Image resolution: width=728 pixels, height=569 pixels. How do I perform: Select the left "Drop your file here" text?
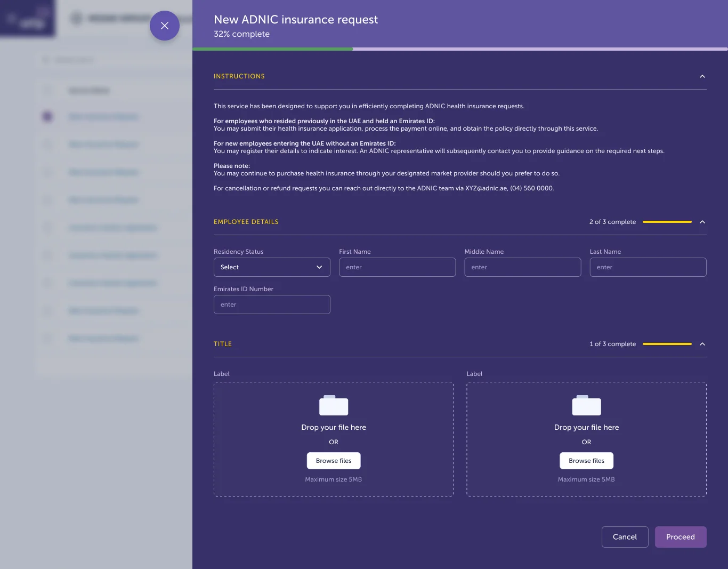point(334,427)
